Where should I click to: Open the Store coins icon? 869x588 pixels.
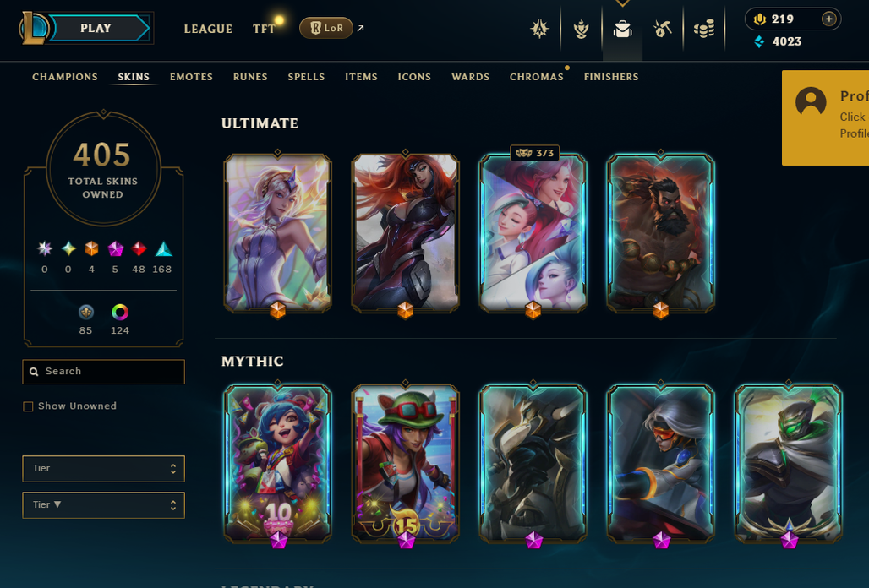tap(704, 29)
